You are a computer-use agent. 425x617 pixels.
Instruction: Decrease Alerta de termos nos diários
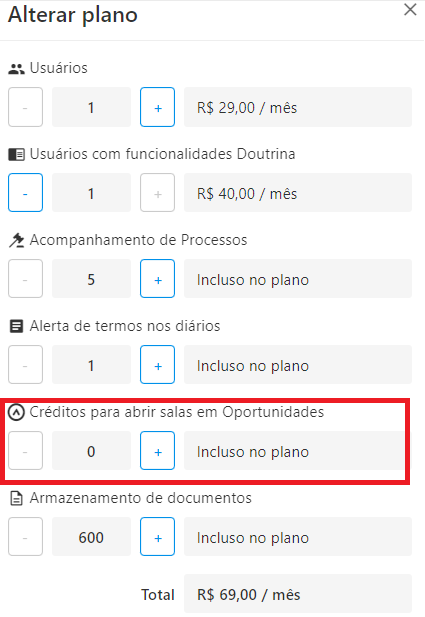click(26, 364)
